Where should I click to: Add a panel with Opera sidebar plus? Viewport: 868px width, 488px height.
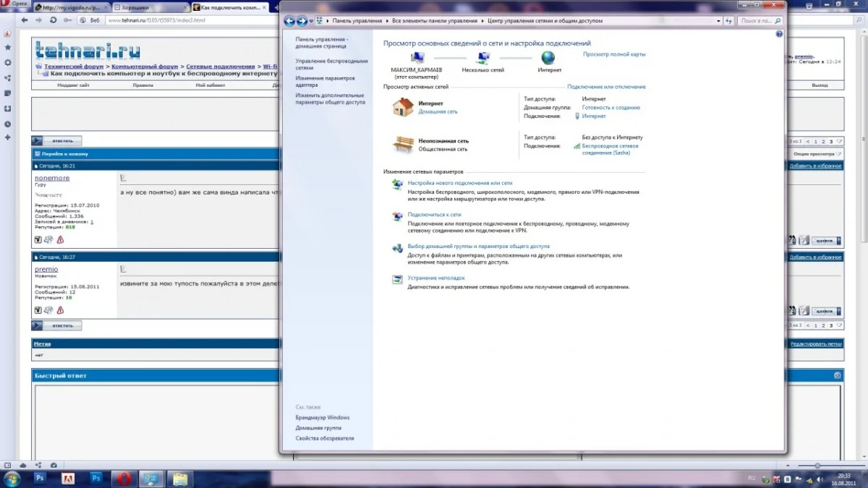(7, 137)
